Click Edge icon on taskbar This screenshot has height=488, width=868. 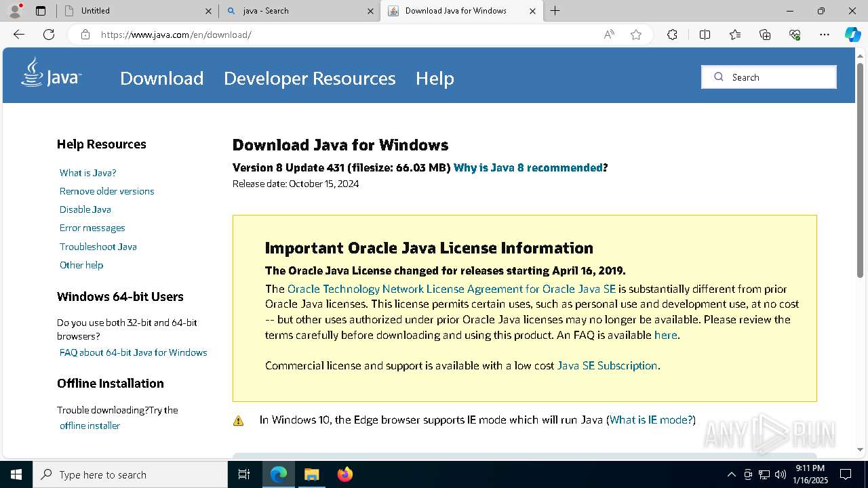point(279,474)
